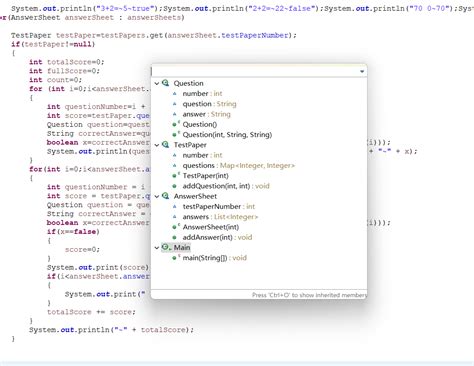
Task: Click the field icon beside questions Map
Action: tap(174, 166)
